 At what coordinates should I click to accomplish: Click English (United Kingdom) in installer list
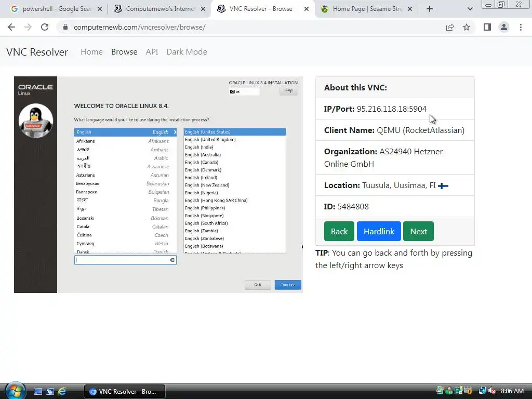point(210,139)
